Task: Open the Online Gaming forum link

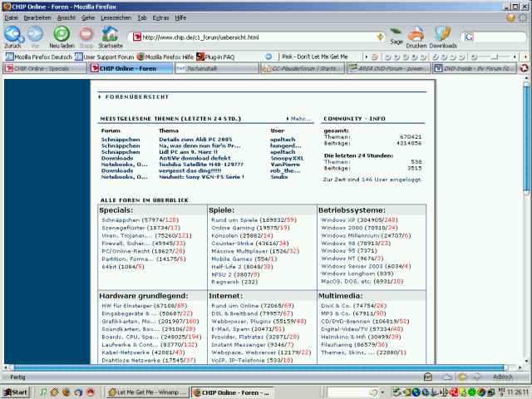Action: 233,228
